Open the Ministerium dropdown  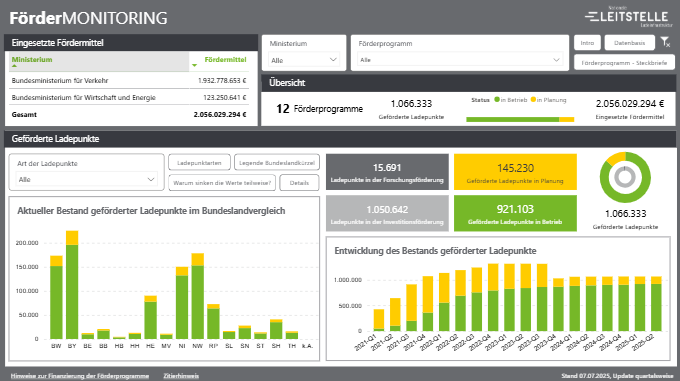click(x=303, y=60)
